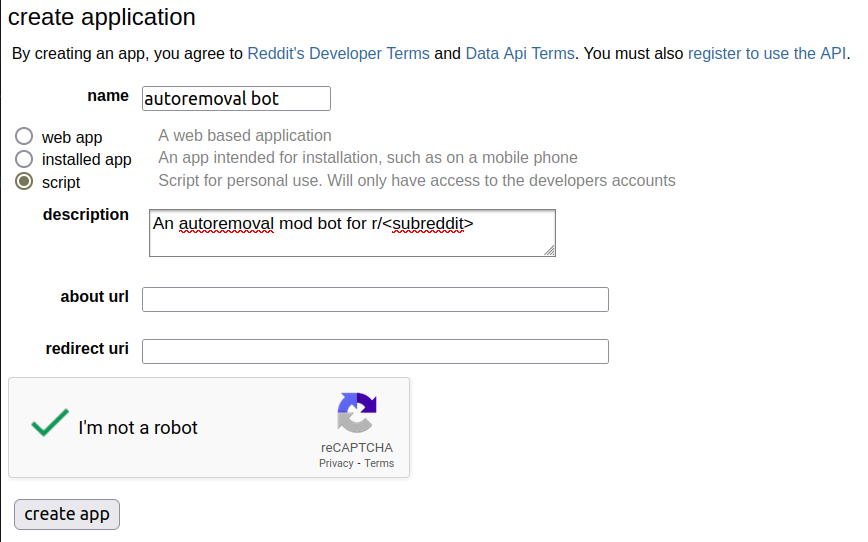The height and width of the screenshot is (542, 868).
Task: Click the 'installed app' label text
Action: tap(87, 159)
